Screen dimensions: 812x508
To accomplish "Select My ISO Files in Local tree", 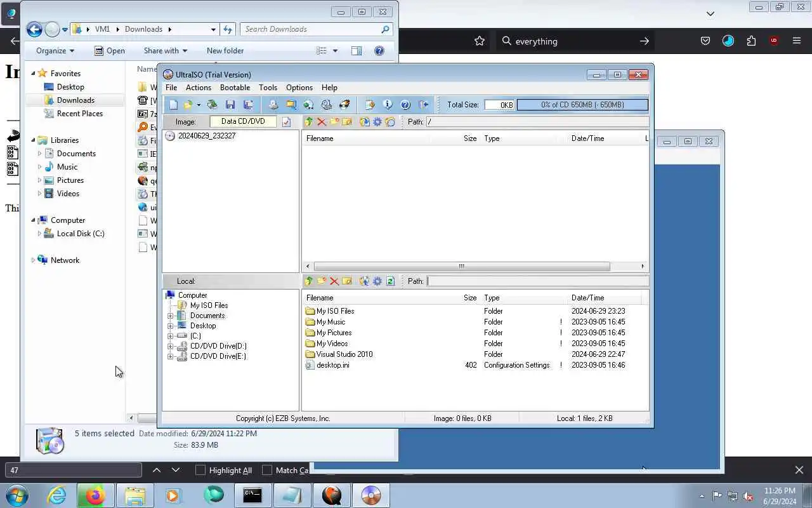I will (x=209, y=305).
